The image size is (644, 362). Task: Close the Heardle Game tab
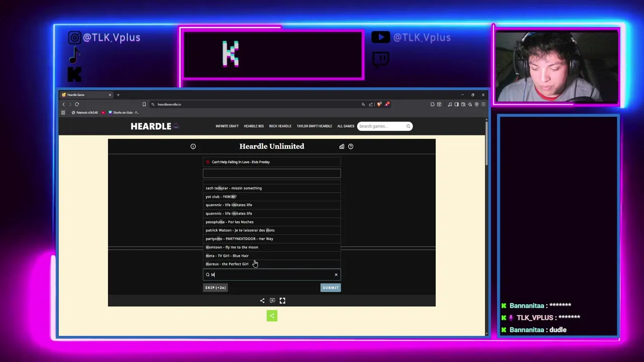[x=110, y=95]
